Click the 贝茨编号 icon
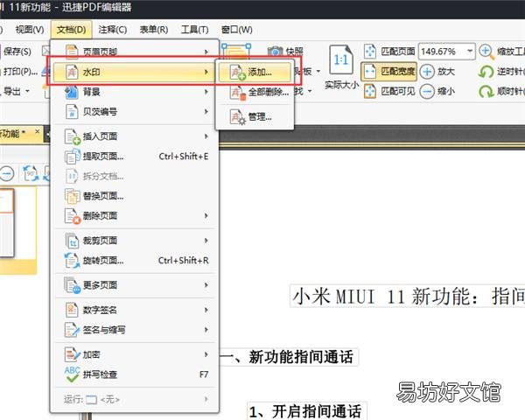 pos(72,111)
